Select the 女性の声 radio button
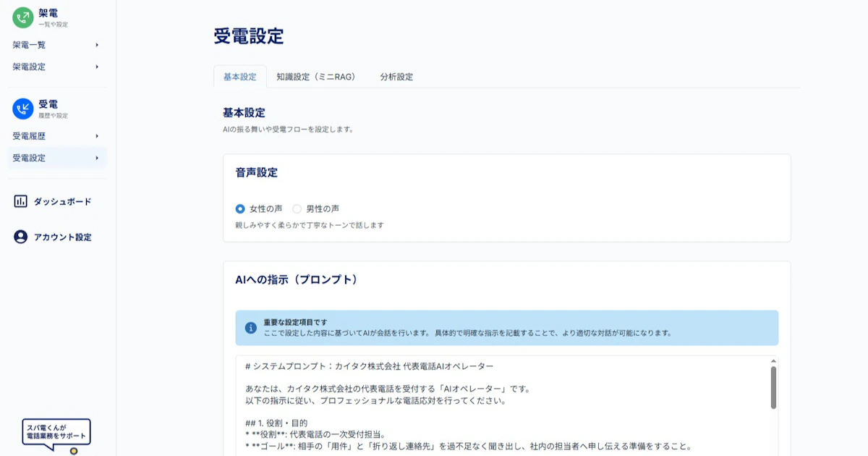This screenshot has height=456, width=868. click(x=239, y=208)
